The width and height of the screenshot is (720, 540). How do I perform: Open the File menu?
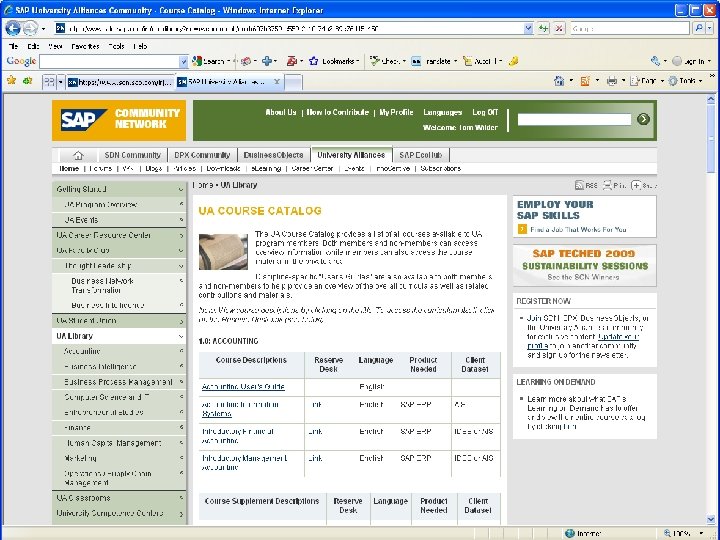[x=13, y=46]
